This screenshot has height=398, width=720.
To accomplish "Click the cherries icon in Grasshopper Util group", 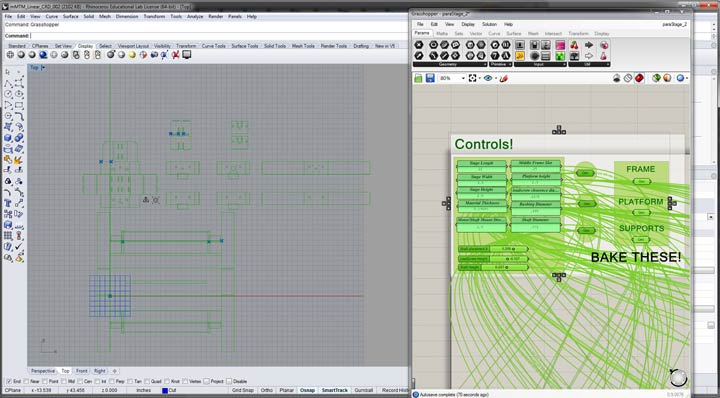I will tap(574, 45).
